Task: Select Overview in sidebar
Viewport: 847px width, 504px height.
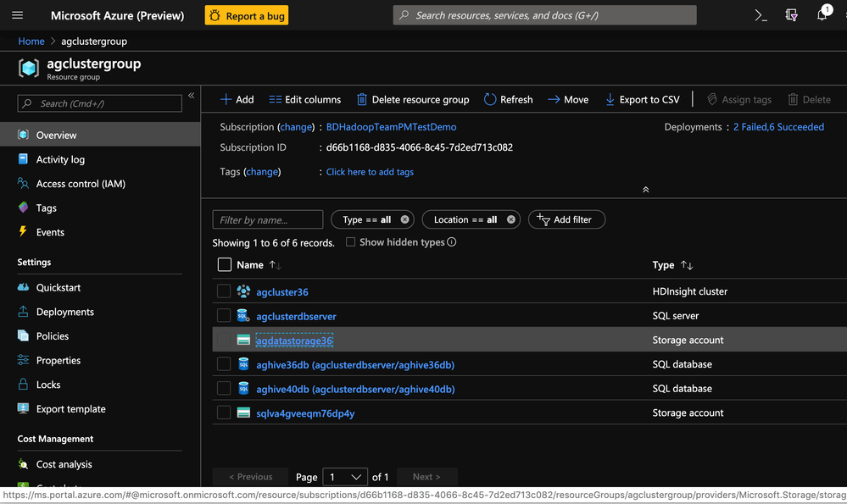Action: (x=100, y=135)
